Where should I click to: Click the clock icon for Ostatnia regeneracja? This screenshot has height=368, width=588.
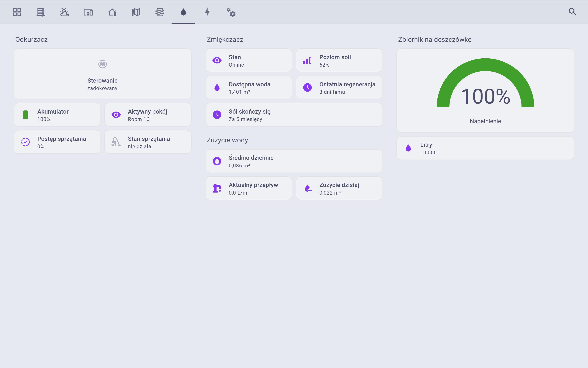(x=307, y=87)
